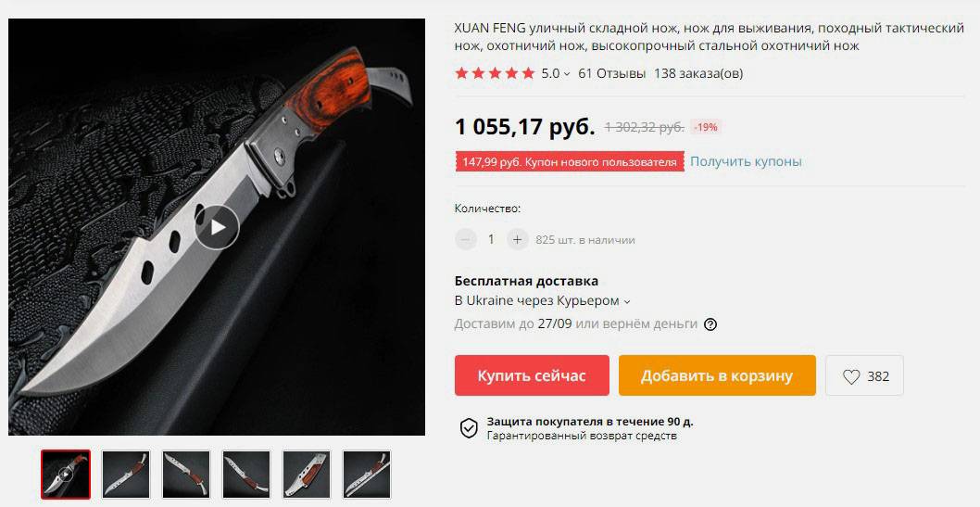
Task: Select the fourth knife thumbnail
Action: point(246,475)
